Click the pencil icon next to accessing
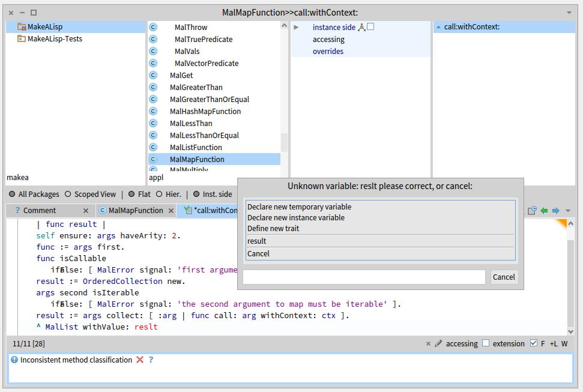Viewport: 583px width, 392px height. pos(438,344)
